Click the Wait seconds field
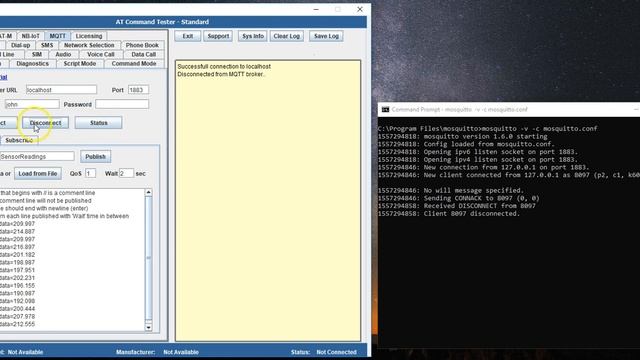 coord(126,173)
